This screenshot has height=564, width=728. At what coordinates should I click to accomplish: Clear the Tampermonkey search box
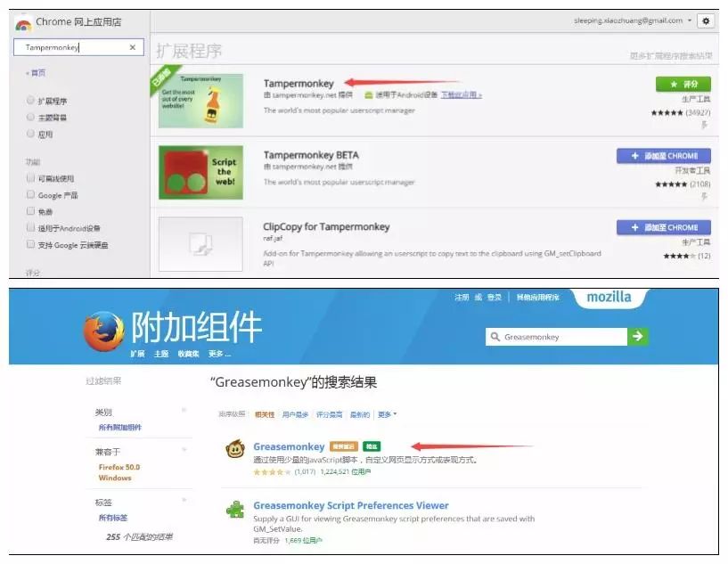click(x=133, y=47)
